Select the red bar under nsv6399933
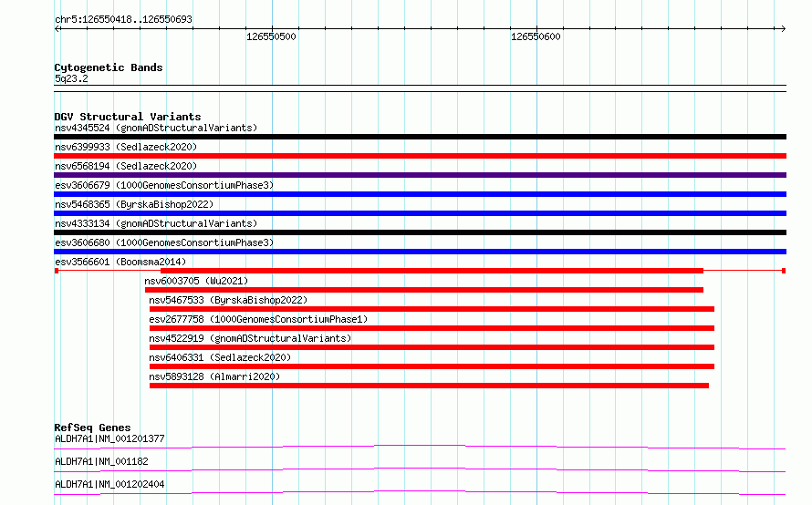812x505 pixels. 420,156
